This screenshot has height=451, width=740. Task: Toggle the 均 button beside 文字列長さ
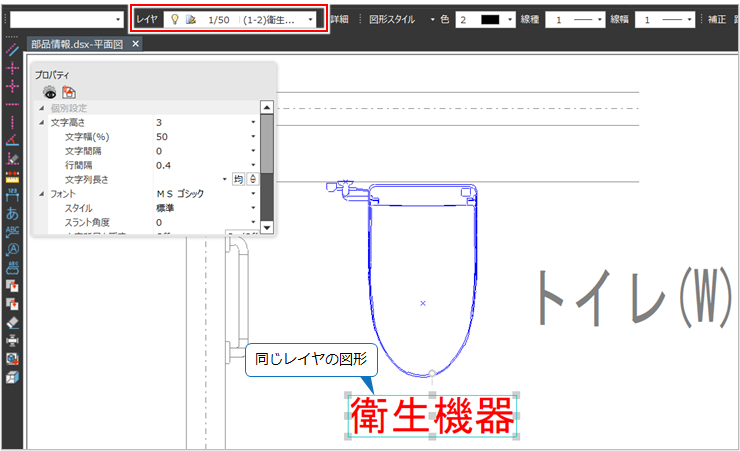click(238, 179)
